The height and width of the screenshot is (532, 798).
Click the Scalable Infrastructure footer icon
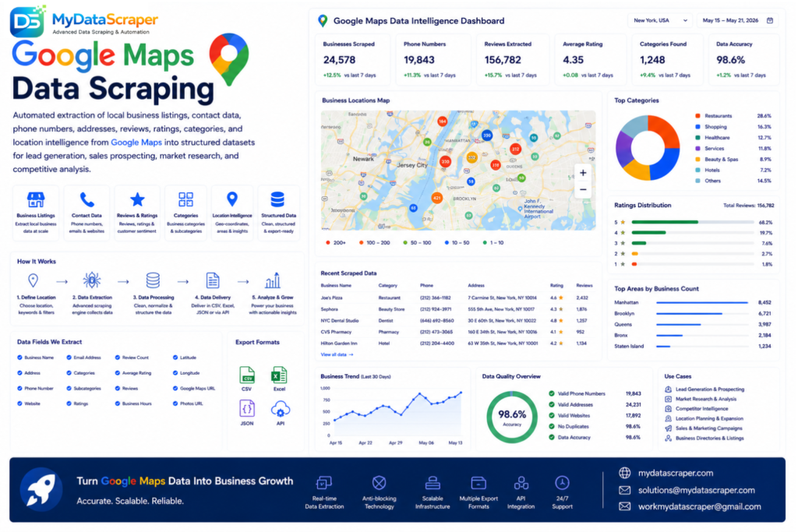click(433, 482)
